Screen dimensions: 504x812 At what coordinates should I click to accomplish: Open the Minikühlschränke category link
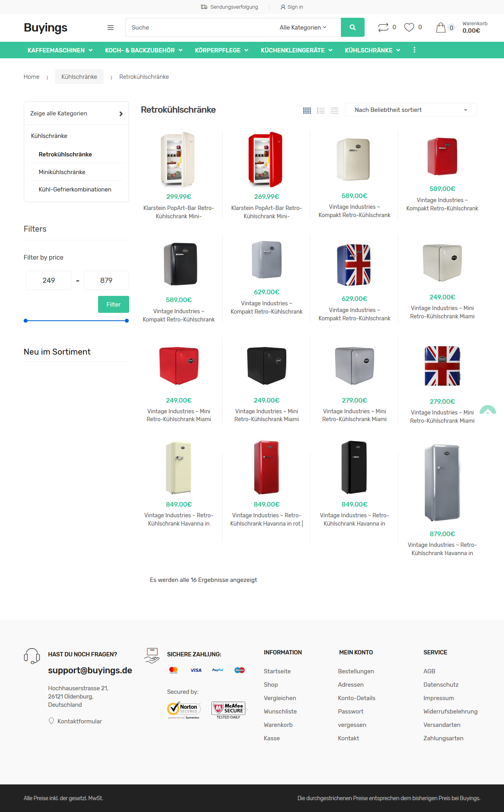[x=62, y=172]
